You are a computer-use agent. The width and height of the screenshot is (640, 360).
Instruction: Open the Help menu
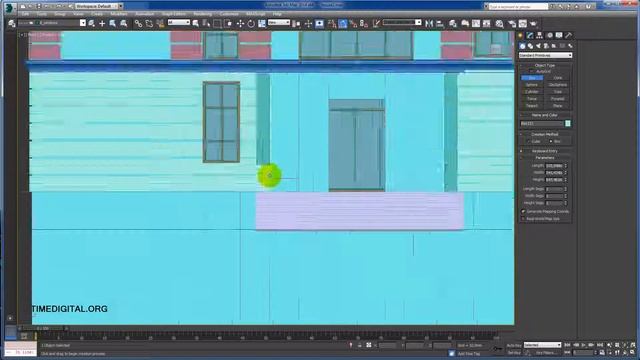277,14
